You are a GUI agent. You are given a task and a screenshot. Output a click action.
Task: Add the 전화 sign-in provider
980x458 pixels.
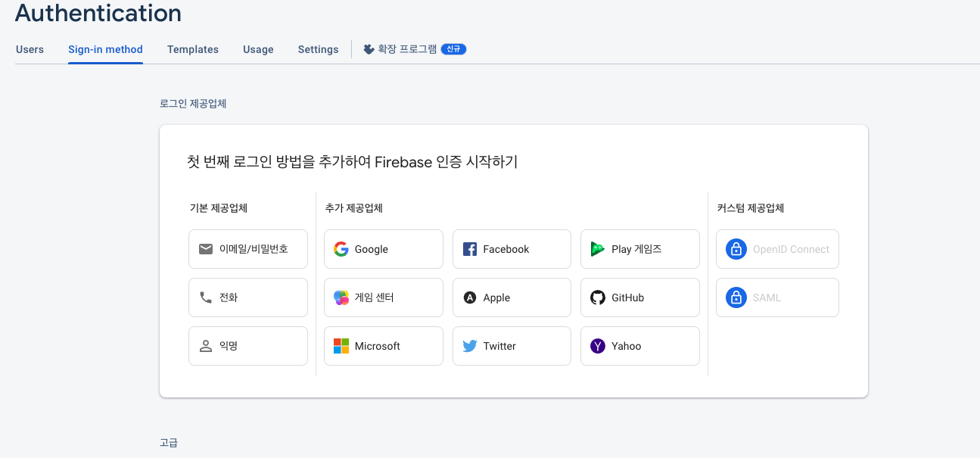pos(248,298)
